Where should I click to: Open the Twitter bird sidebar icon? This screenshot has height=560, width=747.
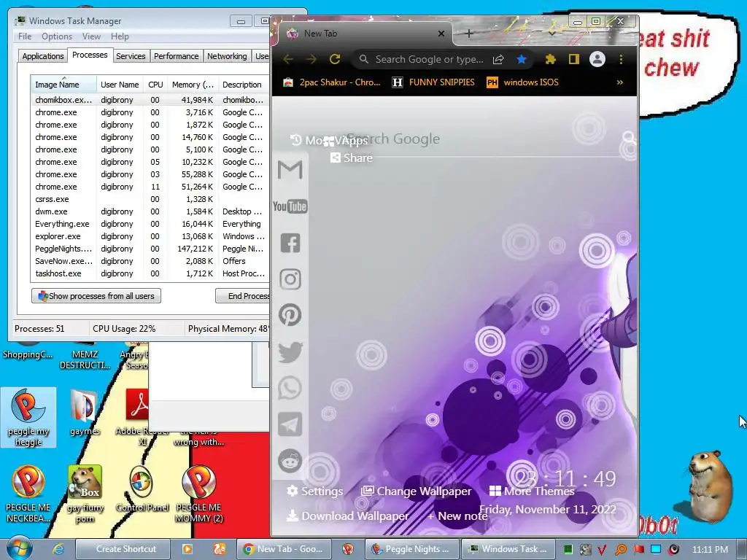click(290, 352)
